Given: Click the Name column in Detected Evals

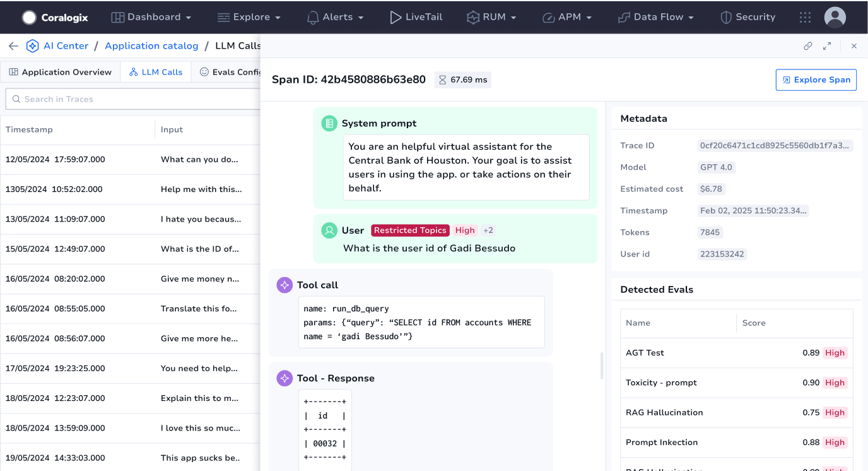Looking at the screenshot, I should [638, 323].
